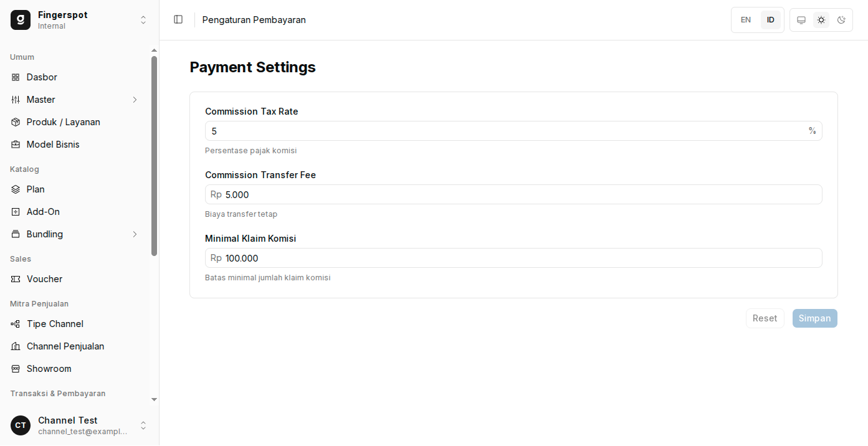Switch to light theme sun icon
Viewport: 868px width, 446px height.
pos(821,20)
